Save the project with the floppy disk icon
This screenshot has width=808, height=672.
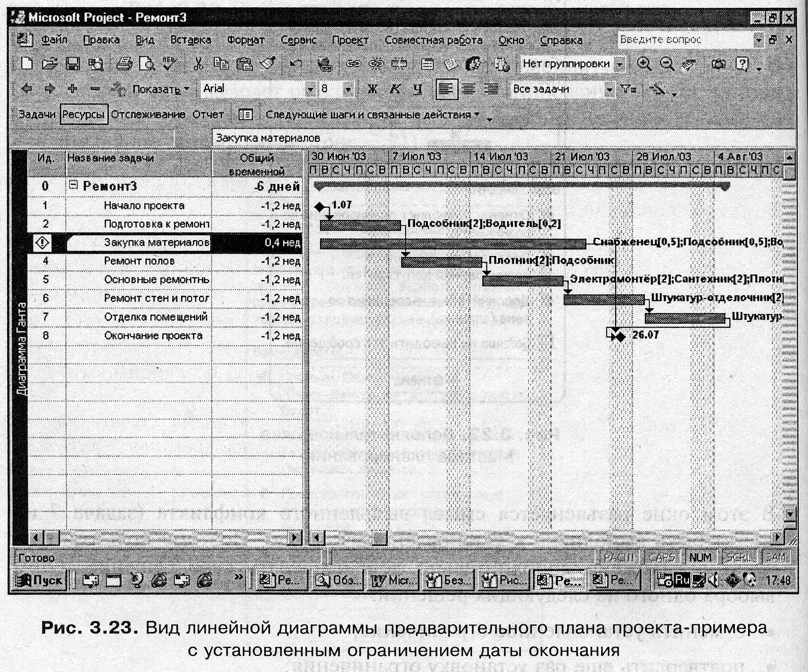coord(73,63)
